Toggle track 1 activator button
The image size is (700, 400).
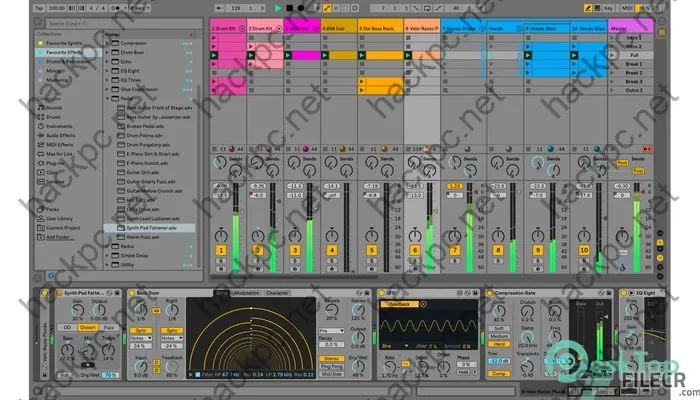click(222, 250)
